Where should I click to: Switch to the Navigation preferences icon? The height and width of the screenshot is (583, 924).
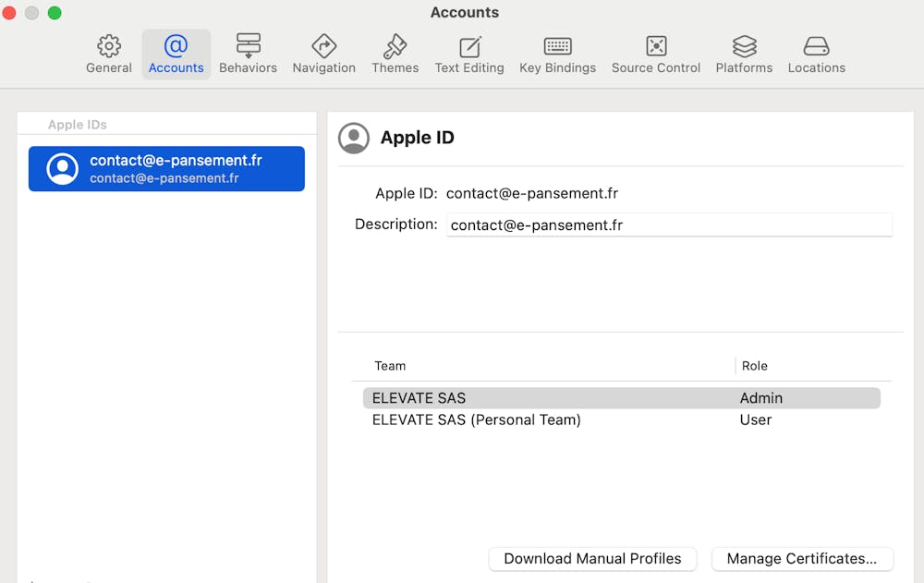[323, 46]
